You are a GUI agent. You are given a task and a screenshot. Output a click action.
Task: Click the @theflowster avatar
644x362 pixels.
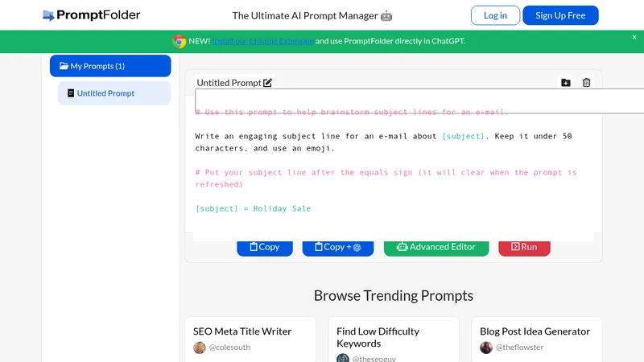[x=486, y=348]
